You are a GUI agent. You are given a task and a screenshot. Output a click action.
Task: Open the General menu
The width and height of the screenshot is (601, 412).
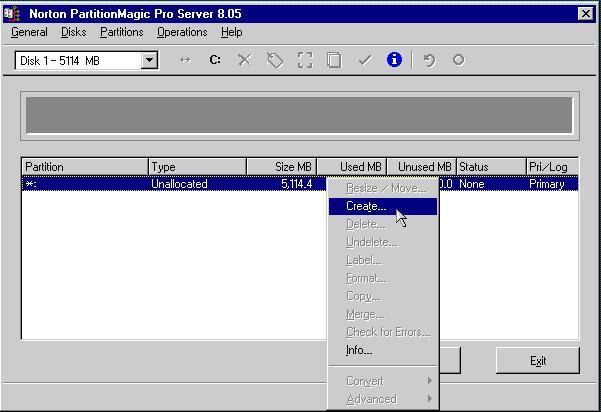pyautogui.click(x=29, y=32)
